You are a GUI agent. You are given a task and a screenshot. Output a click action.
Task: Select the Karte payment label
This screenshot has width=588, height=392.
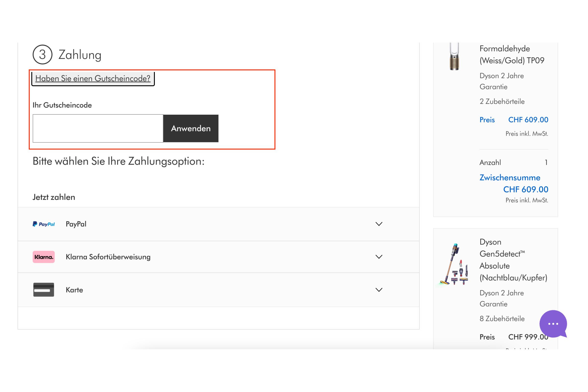tap(74, 290)
